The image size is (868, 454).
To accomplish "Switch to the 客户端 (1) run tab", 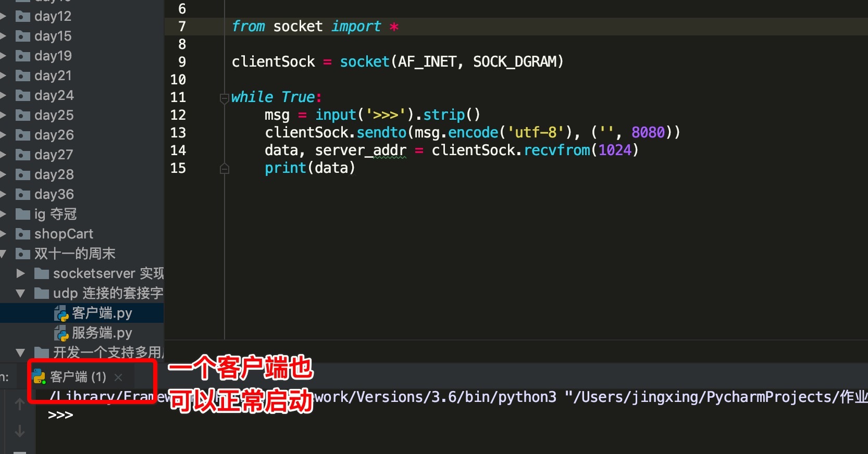I will pyautogui.click(x=78, y=376).
